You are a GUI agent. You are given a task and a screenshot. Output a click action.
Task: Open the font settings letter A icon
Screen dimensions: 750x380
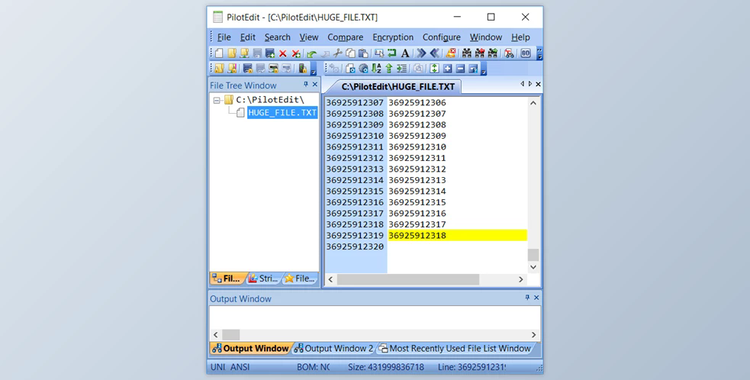point(405,54)
